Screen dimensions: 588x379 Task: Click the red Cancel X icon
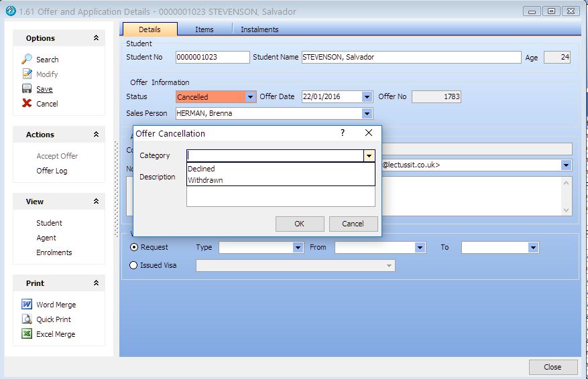click(27, 104)
